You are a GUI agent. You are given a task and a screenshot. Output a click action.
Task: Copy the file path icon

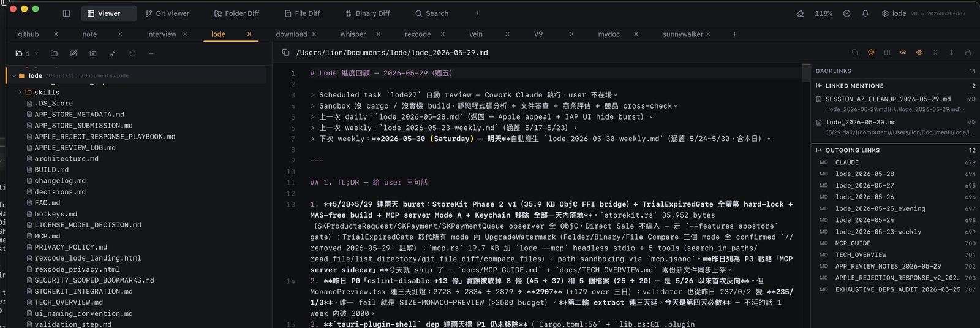pyautogui.click(x=285, y=53)
